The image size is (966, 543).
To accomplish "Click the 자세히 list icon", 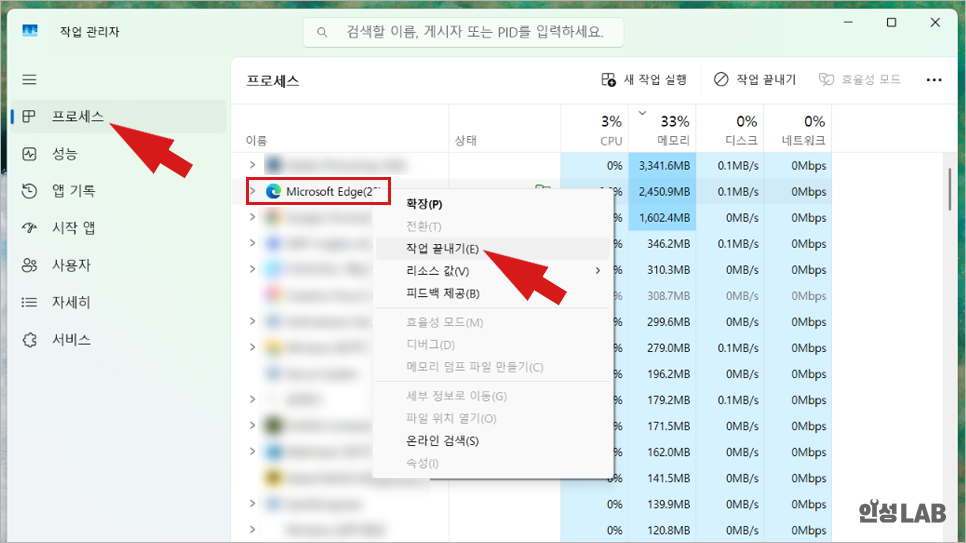I will coord(29,303).
